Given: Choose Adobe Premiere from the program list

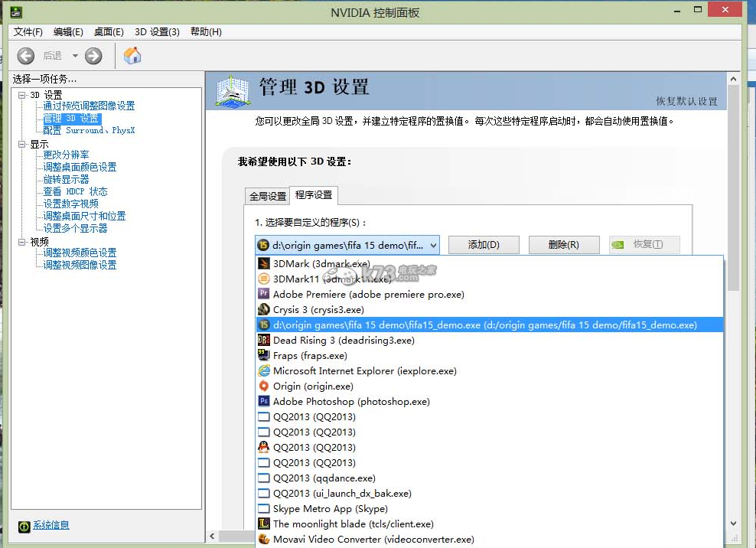Looking at the screenshot, I should (x=368, y=295).
